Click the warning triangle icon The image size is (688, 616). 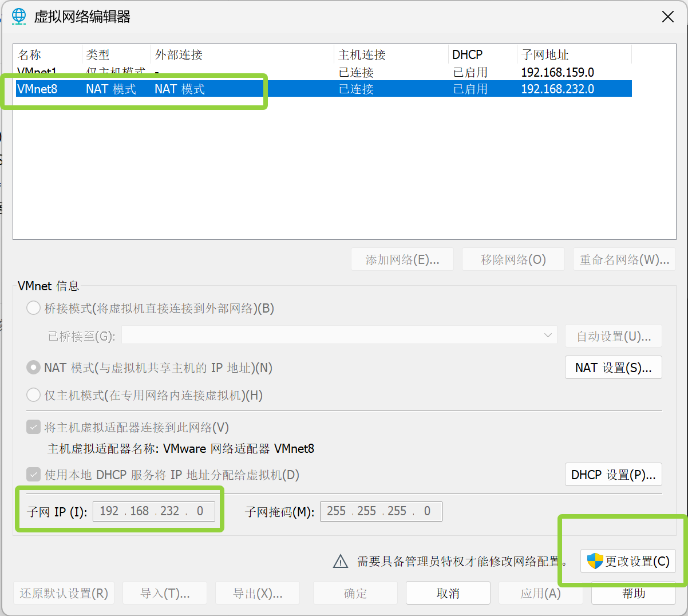[x=341, y=561]
